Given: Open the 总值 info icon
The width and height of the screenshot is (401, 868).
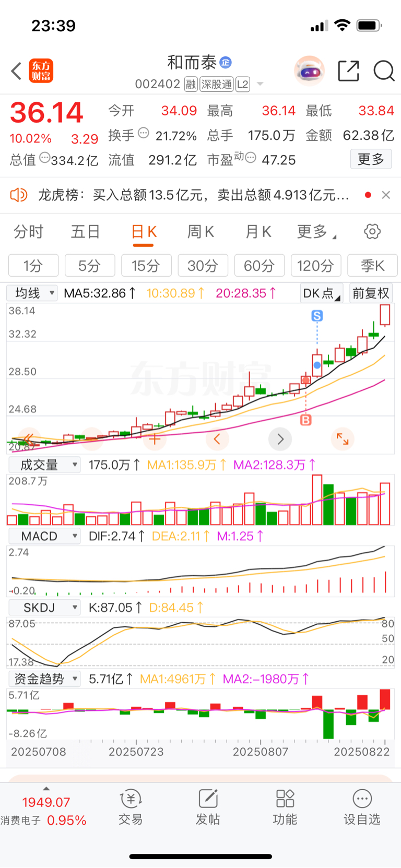Looking at the screenshot, I should click(x=45, y=158).
